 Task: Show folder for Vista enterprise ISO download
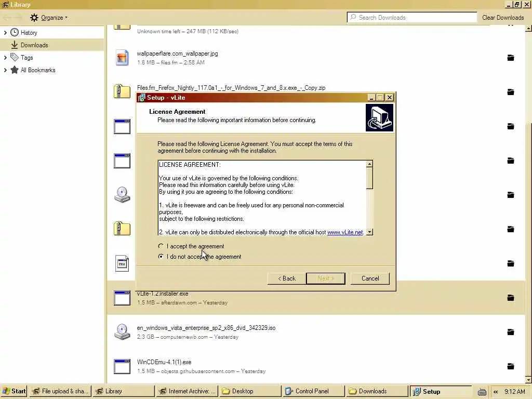[x=510, y=332]
